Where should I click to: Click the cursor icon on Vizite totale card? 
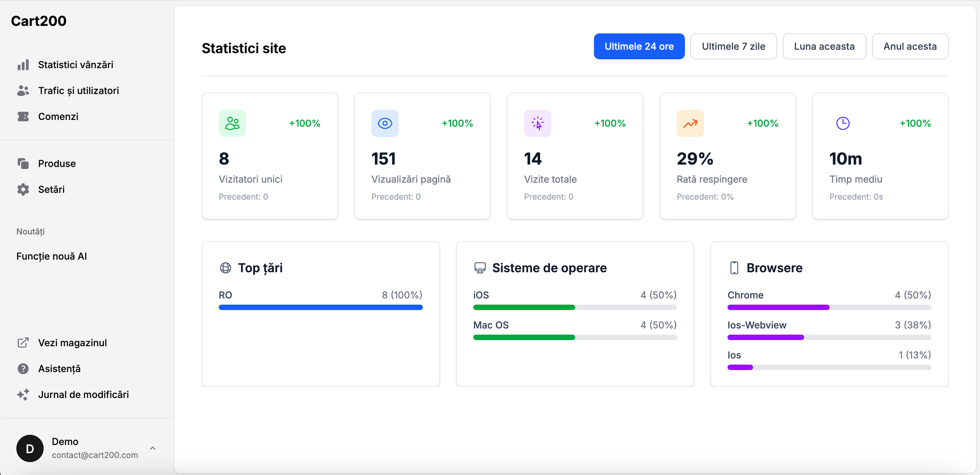(x=538, y=123)
